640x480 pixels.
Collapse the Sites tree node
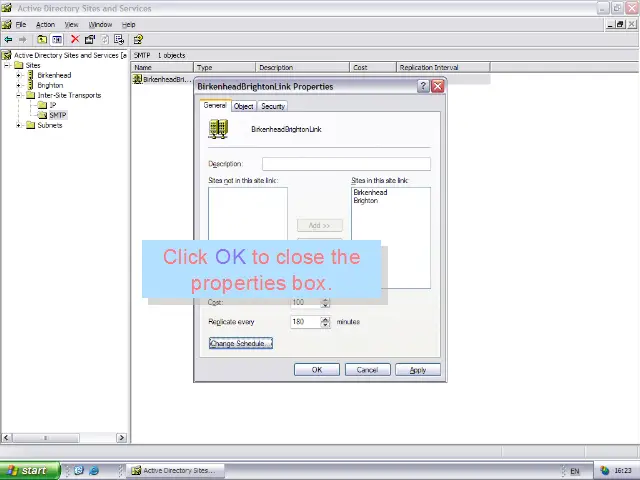pos(7,65)
